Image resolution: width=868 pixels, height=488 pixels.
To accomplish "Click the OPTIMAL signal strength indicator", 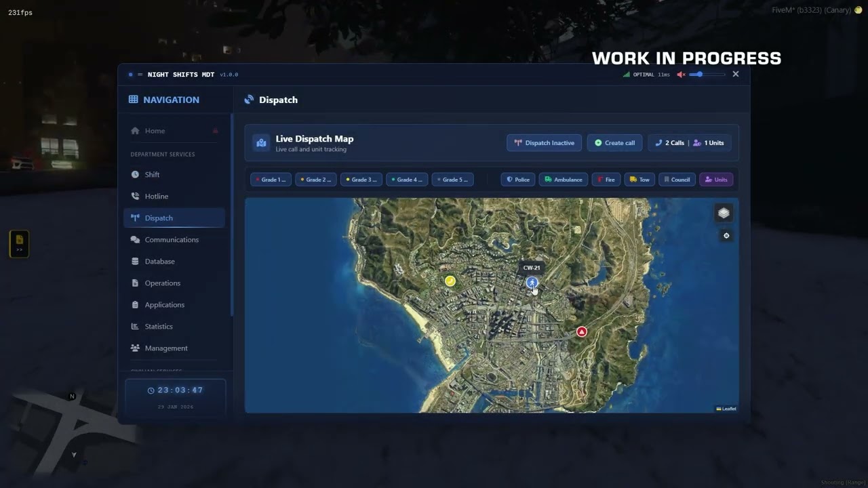I will click(x=646, y=75).
